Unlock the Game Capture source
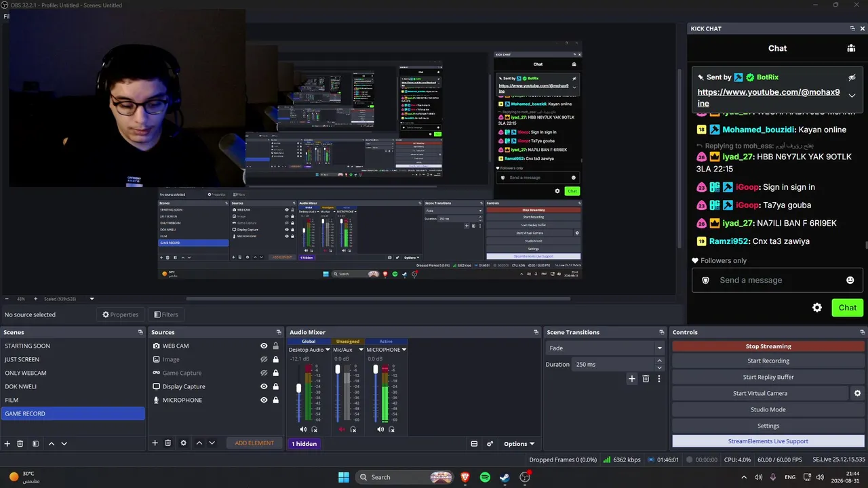 point(276,373)
